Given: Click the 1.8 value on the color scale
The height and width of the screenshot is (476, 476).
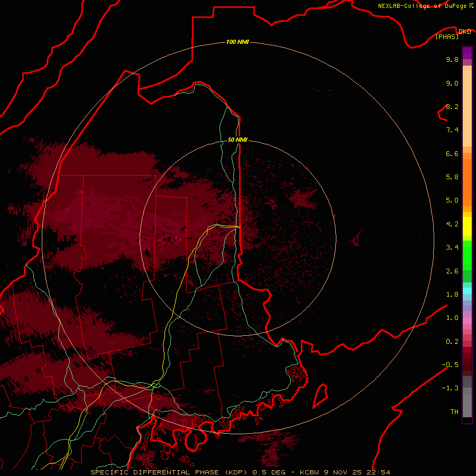Looking at the screenshot, I should 452,295.
